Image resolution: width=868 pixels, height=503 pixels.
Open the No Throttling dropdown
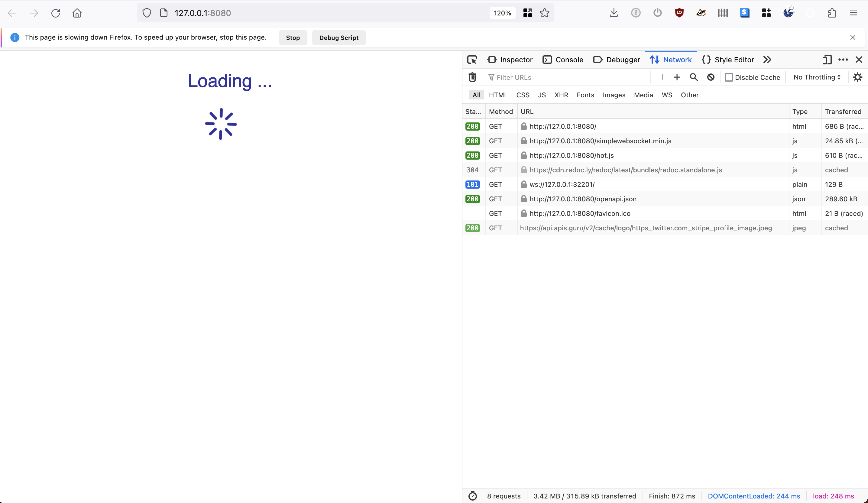(816, 77)
